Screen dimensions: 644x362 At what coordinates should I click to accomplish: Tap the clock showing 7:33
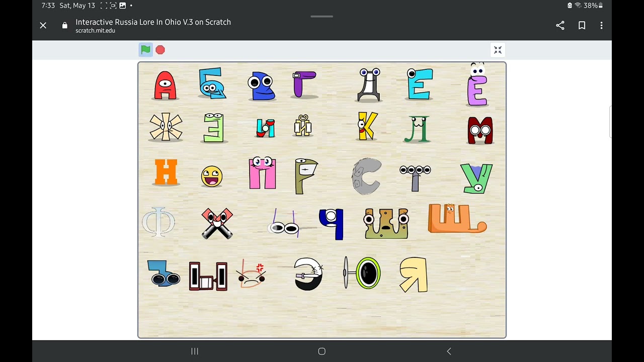[x=48, y=6]
